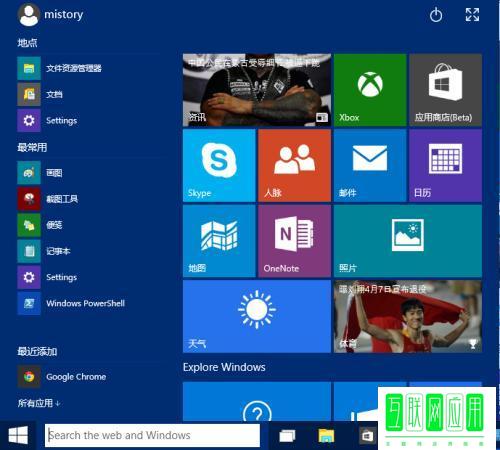The width and height of the screenshot is (500, 450).
Task: Focus the Search the web and Windows box
Action: 152,435
